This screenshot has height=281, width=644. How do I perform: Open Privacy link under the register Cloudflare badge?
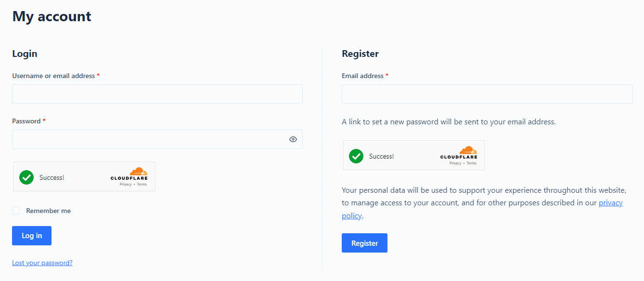(455, 163)
